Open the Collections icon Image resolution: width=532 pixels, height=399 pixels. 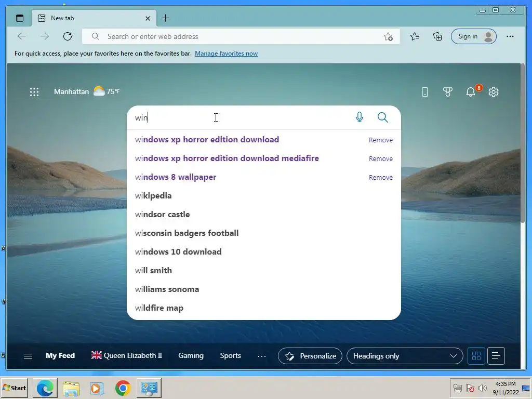[437, 36]
